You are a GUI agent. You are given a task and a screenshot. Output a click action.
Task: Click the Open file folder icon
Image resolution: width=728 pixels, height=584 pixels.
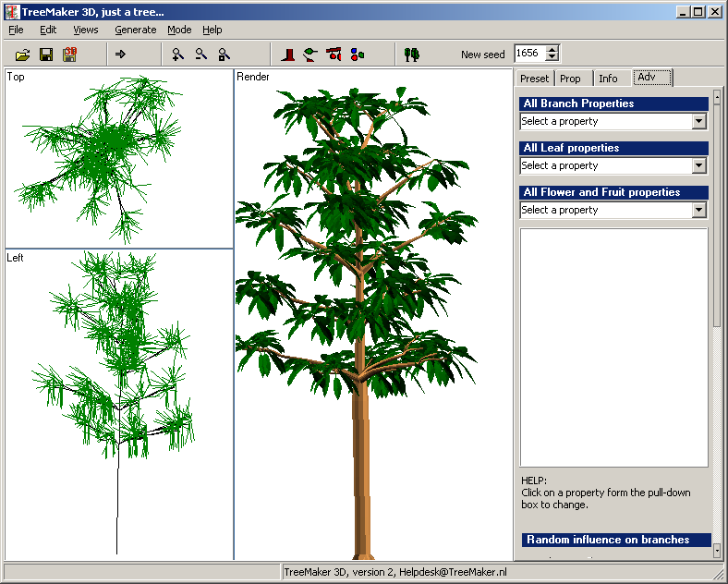click(23, 55)
